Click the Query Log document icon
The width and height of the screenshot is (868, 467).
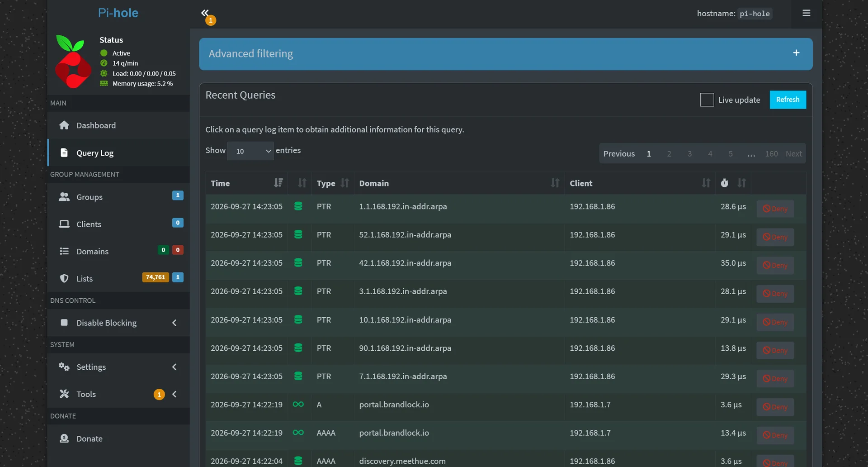(x=64, y=152)
